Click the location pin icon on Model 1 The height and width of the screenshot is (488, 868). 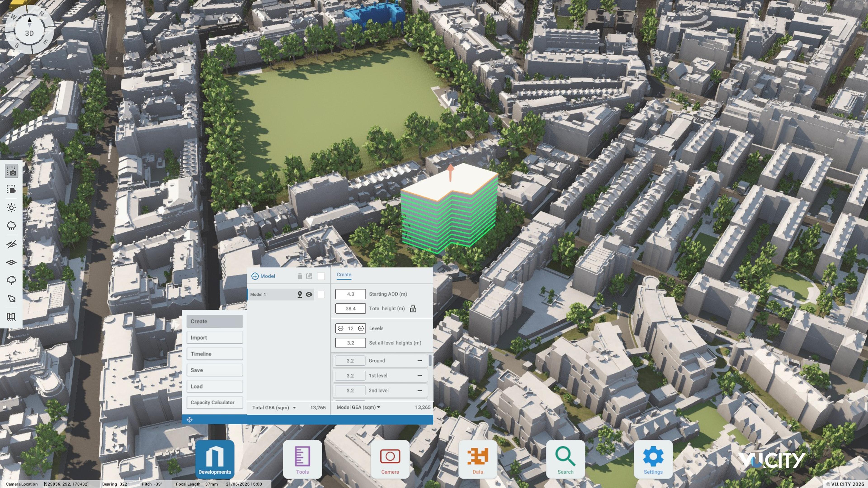pyautogui.click(x=300, y=294)
